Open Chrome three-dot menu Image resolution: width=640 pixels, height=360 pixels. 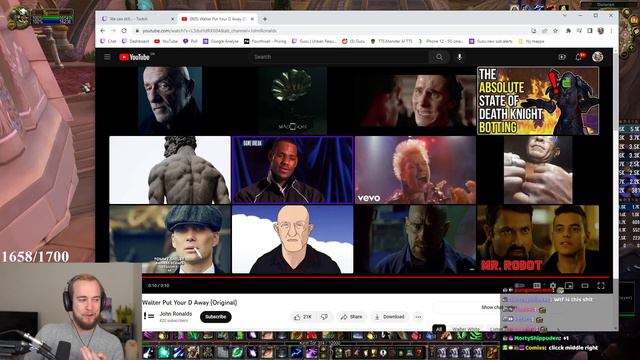tap(611, 31)
